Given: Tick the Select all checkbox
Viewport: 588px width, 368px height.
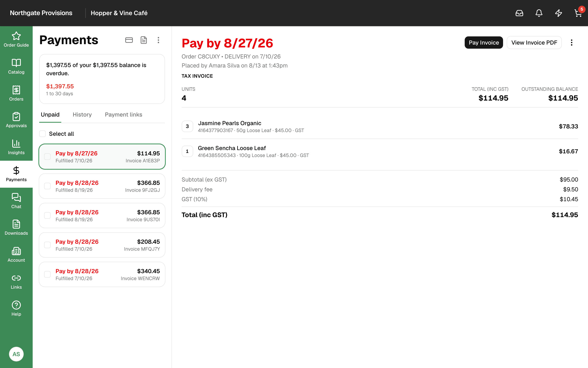Looking at the screenshot, I should (42, 134).
